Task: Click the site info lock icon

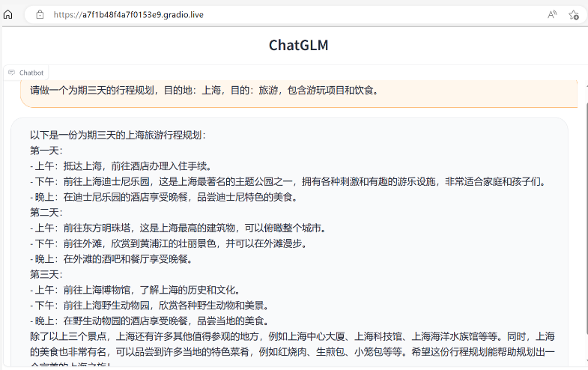Action: pyautogui.click(x=40, y=14)
